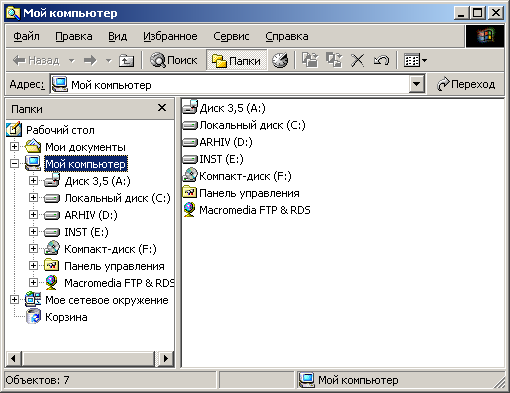The height and width of the screenshot is (393, 510).
Task: Expand Диск 3,5 (A:) tree node
Action: [x=33, y=180]
